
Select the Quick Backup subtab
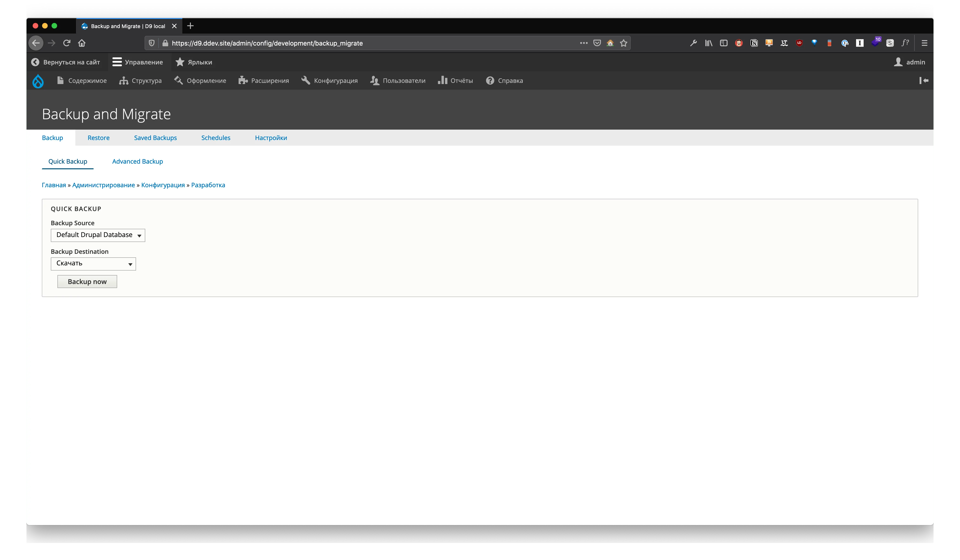point(68,161)
